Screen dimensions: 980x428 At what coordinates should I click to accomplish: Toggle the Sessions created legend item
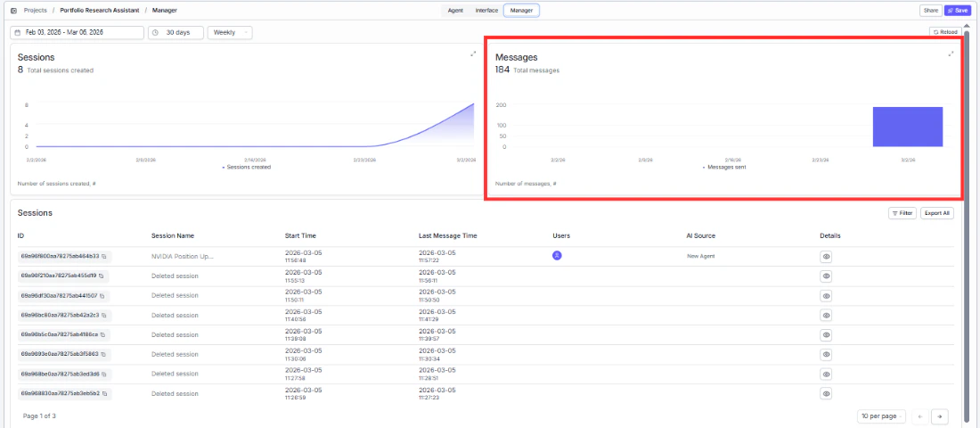coord(247,168)
